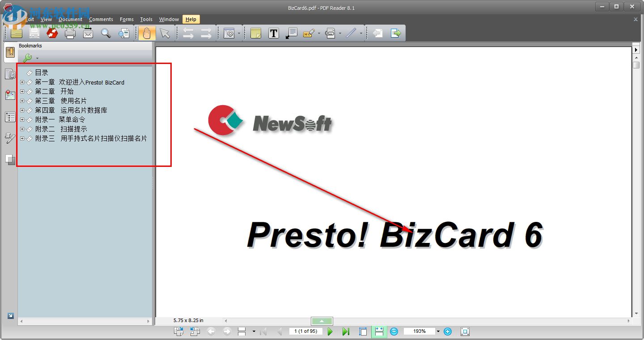Click the page number field

(306, 331)
